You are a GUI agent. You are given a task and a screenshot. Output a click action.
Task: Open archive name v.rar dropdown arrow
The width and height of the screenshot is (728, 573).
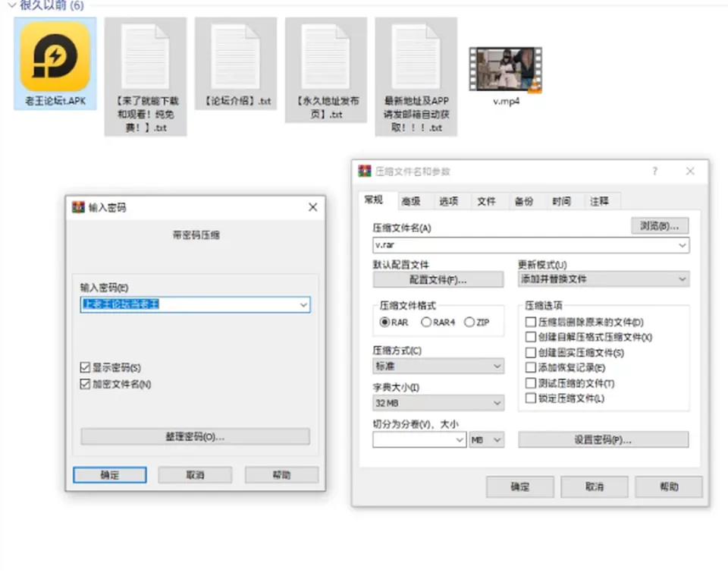coord(682,245)
